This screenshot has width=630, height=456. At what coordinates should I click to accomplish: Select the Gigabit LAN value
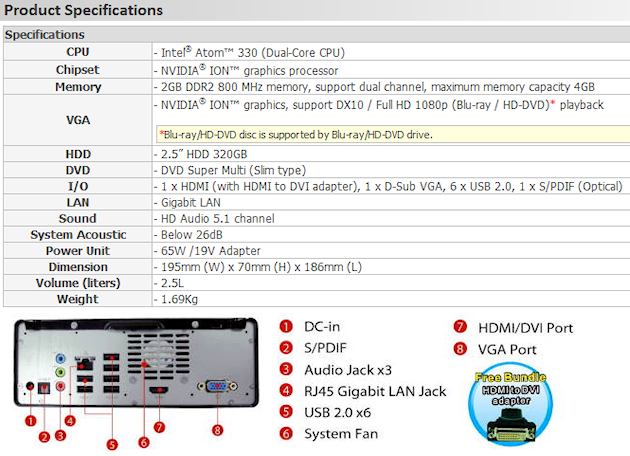click(x=191, y=202)
